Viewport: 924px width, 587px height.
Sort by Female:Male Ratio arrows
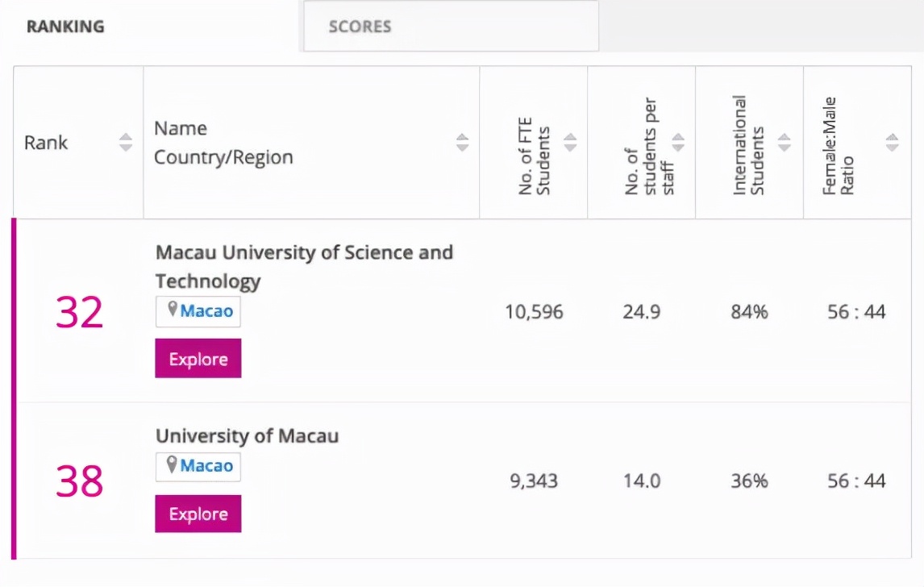point(892,143)
